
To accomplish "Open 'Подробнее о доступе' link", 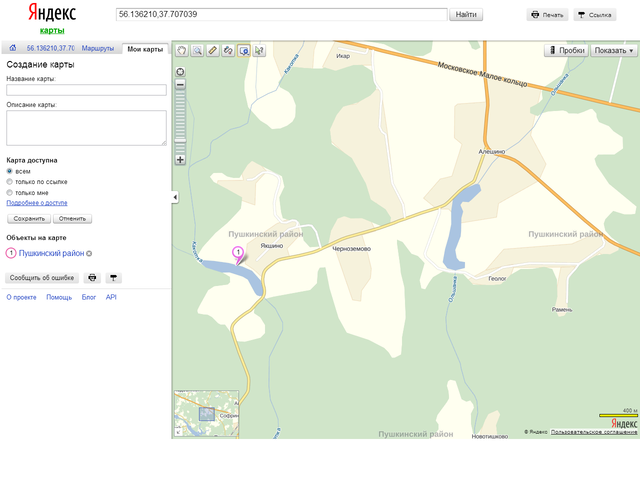I will [x=37, y=203].
